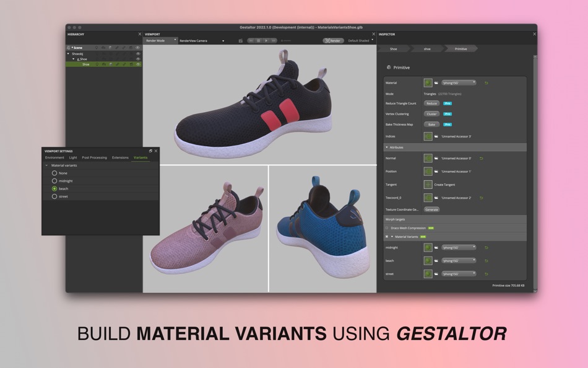Click green arrow in beach variant row

coord(486,261)
